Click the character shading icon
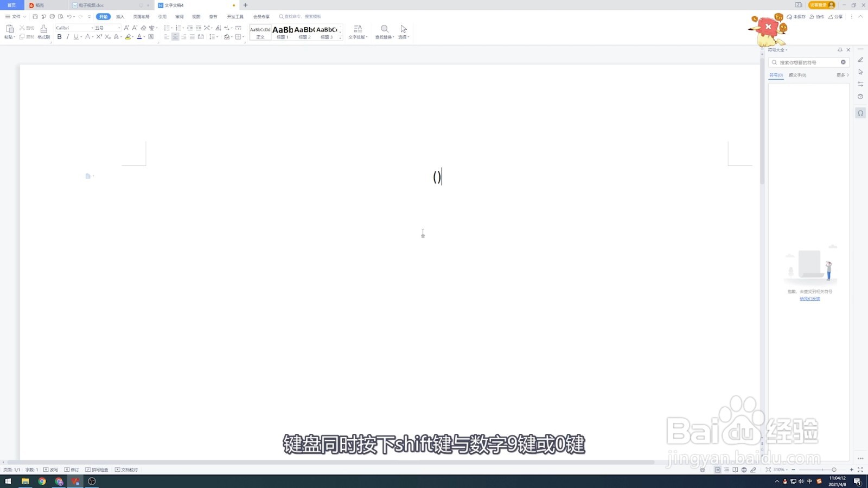Viewport: 868px width, 488px height. click(x=151, y=37)
